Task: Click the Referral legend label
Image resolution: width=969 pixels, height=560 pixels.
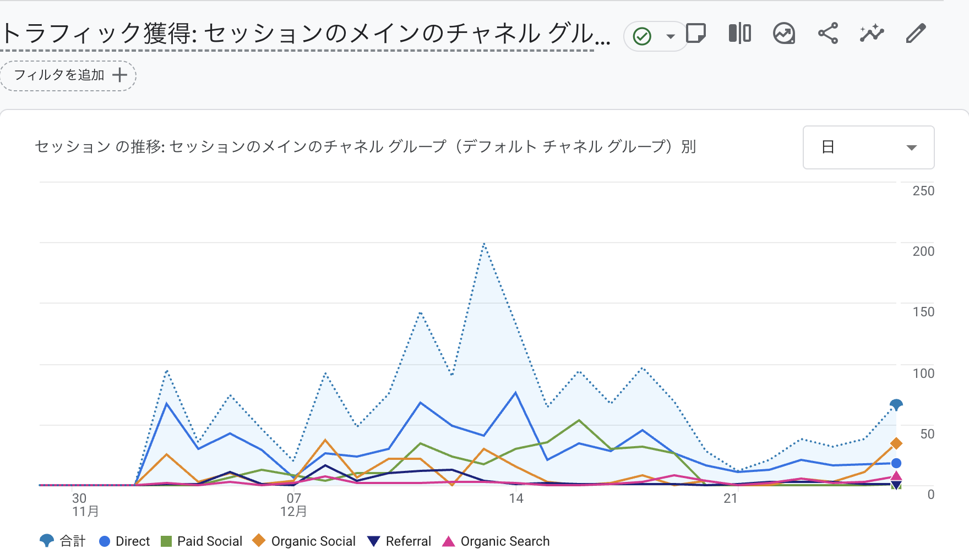Action: 407,541
